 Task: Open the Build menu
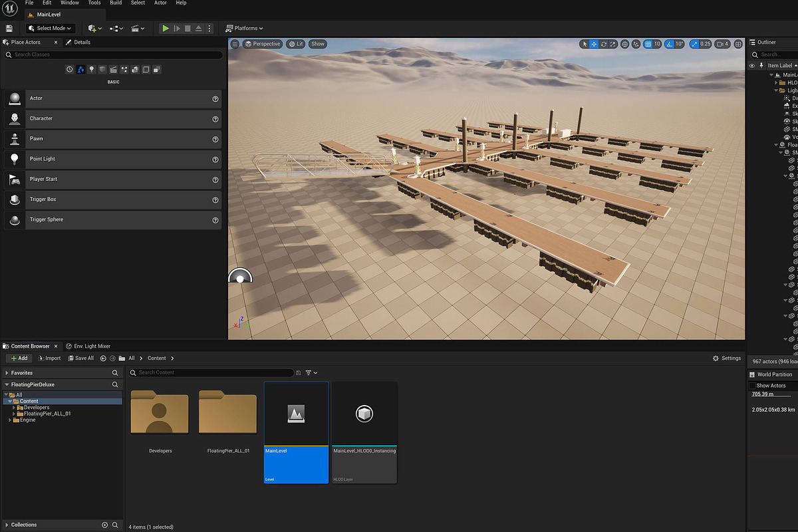coord(116,3)
